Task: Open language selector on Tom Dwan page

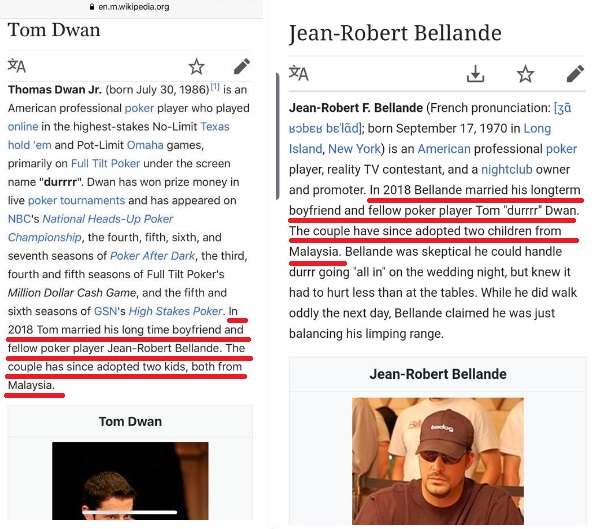Action: click(x=17, y=66)
